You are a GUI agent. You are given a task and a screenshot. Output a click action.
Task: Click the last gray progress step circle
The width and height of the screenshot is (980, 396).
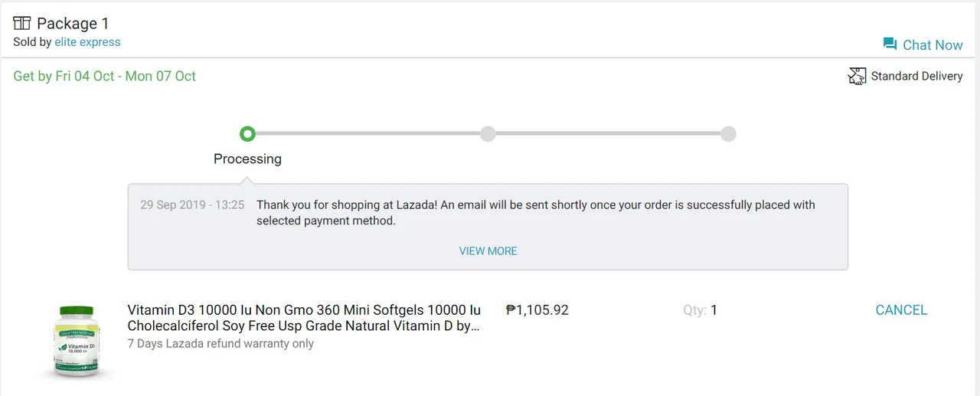[x=728, y=134]
